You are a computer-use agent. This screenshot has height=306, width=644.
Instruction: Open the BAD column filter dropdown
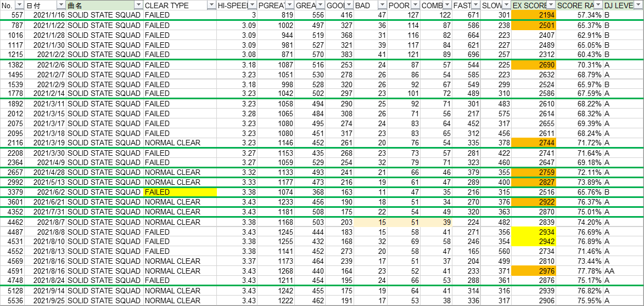[382, 5]
